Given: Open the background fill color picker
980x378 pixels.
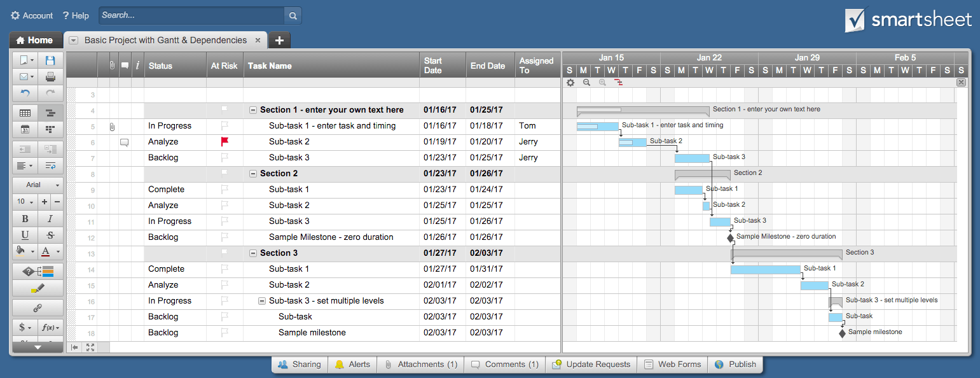Looking at the screenshot, I should (x=24, y=251).
